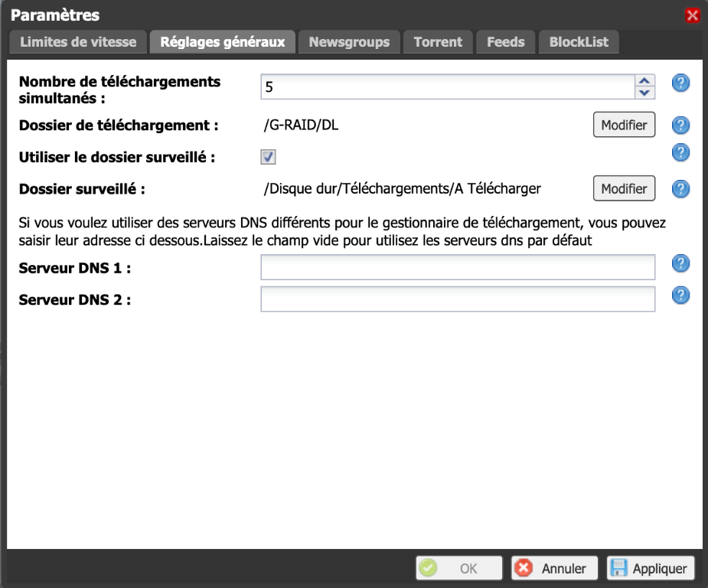The height and width of the screenshot is (588, 708).
Task: Open help for Utiliser le dossier surveillé
Action: point(680,153)
